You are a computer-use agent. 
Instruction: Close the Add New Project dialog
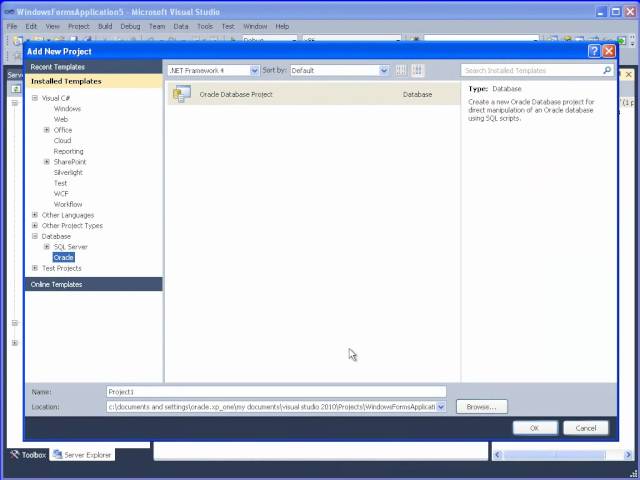[x=609, y=51]
